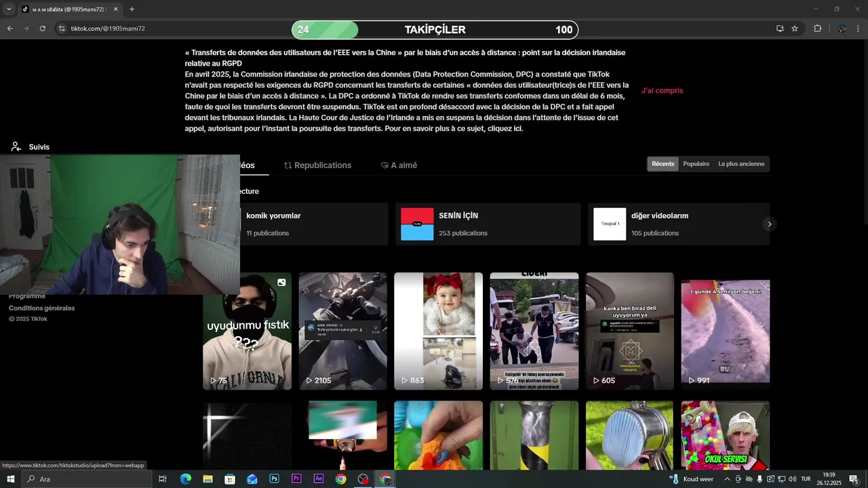Switch to the A aimé tab
This screenshot has width=868, height=488.
point(399,165)
